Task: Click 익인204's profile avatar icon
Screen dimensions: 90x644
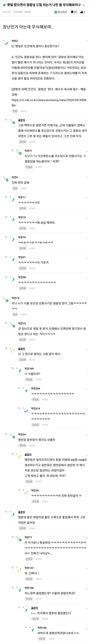Action: coord(26,390)
